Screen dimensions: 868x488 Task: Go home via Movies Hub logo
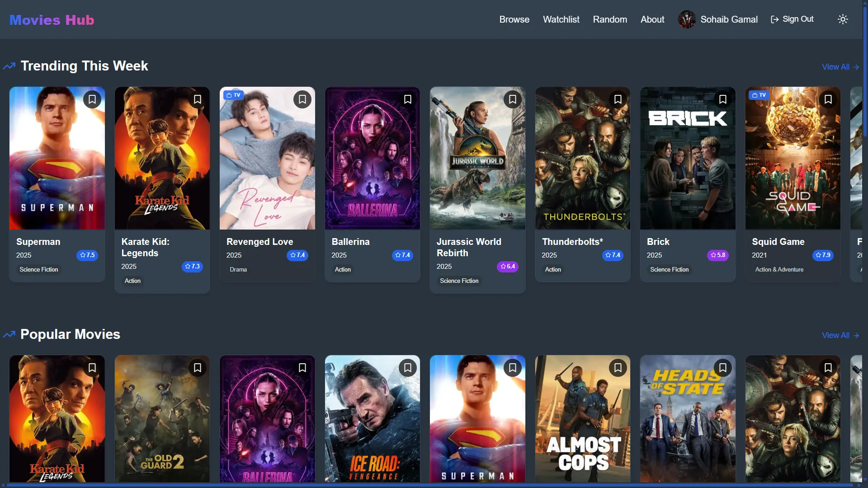[52, 20]
